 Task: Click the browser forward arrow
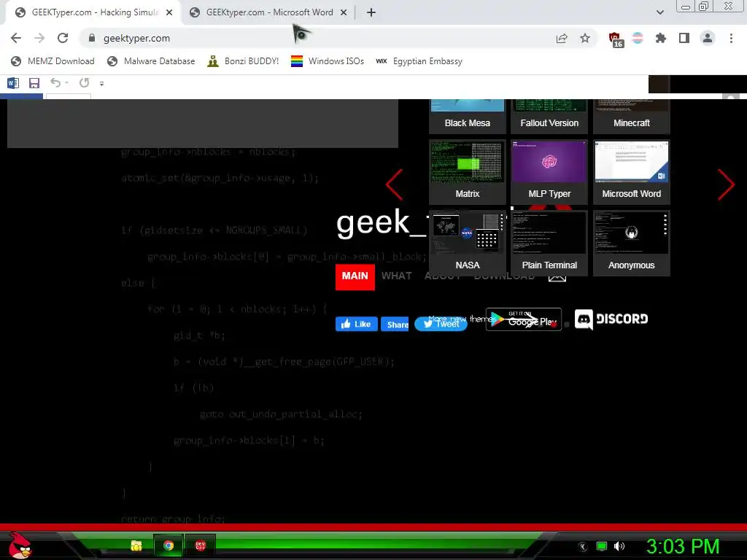(39, 38)
